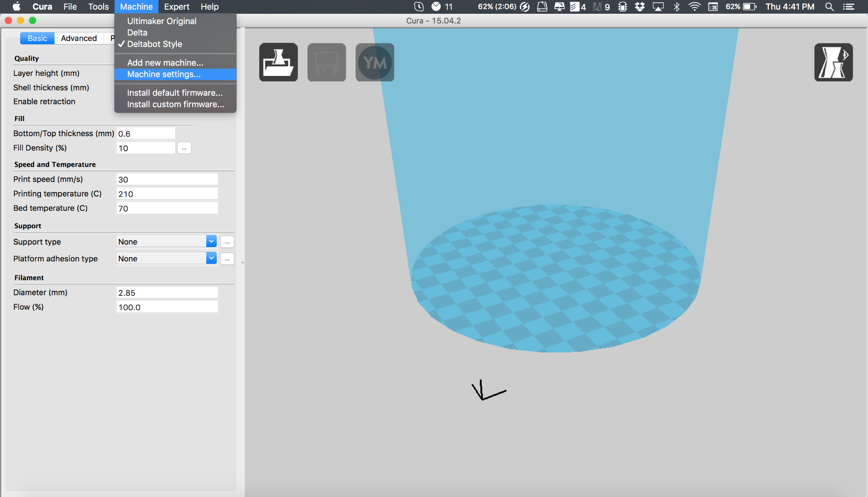868x497 pixels.
Task: Click the Bluetooth menu bar icon
Action: pos(676,6)
